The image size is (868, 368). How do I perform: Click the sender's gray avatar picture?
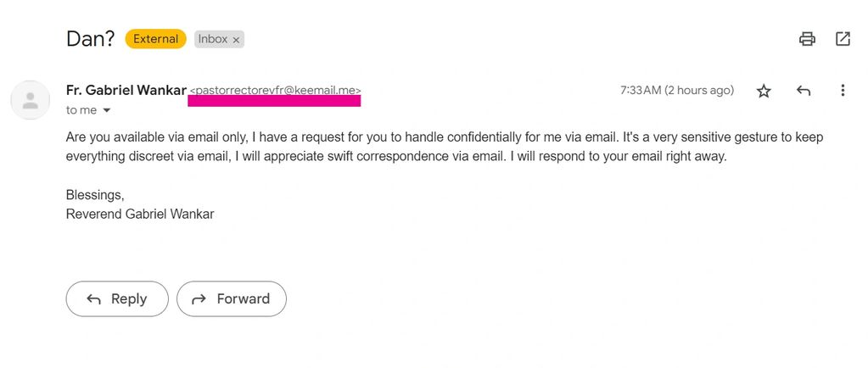(x=31, y=100)
